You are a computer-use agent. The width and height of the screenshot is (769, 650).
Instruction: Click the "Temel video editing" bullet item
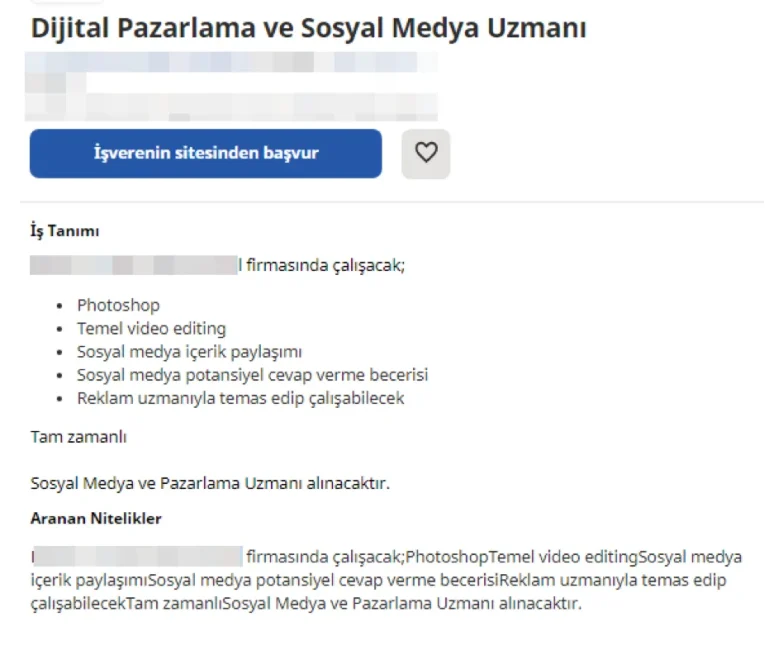pos(152,328)
